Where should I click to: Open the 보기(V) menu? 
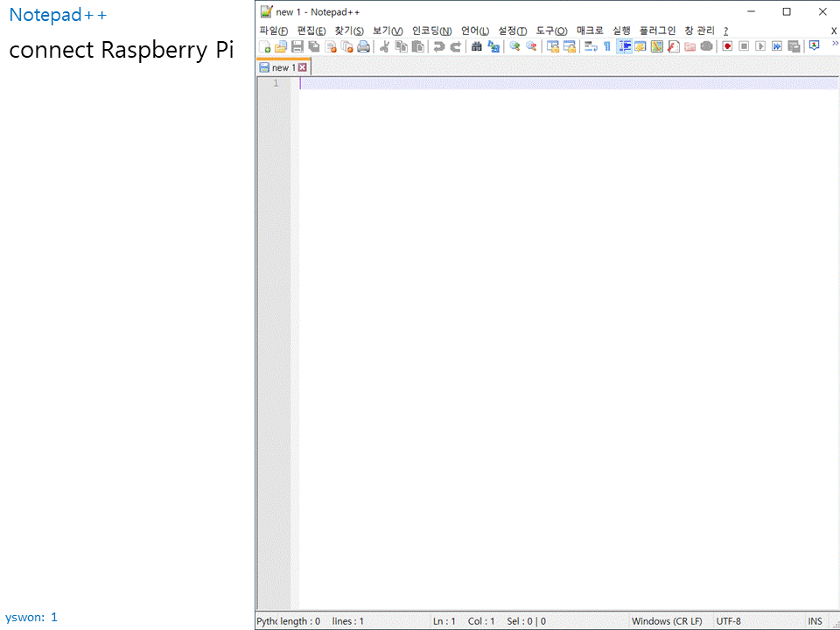pos(388,31)
